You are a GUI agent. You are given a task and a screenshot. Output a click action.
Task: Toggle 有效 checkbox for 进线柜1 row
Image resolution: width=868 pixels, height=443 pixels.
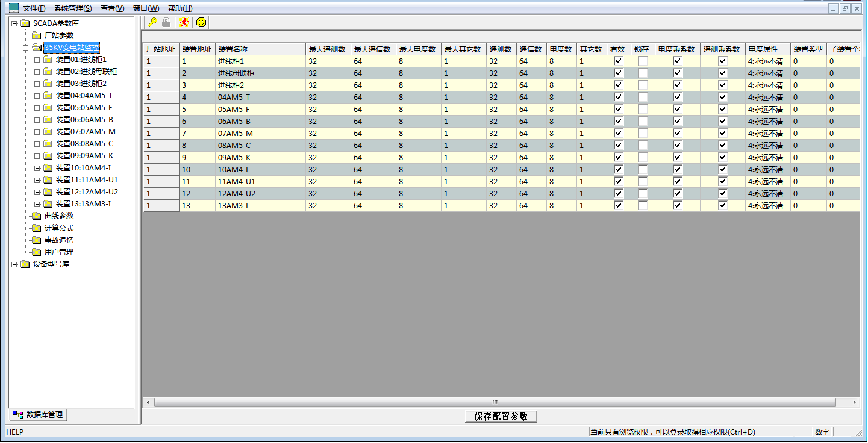click(619, 61)
